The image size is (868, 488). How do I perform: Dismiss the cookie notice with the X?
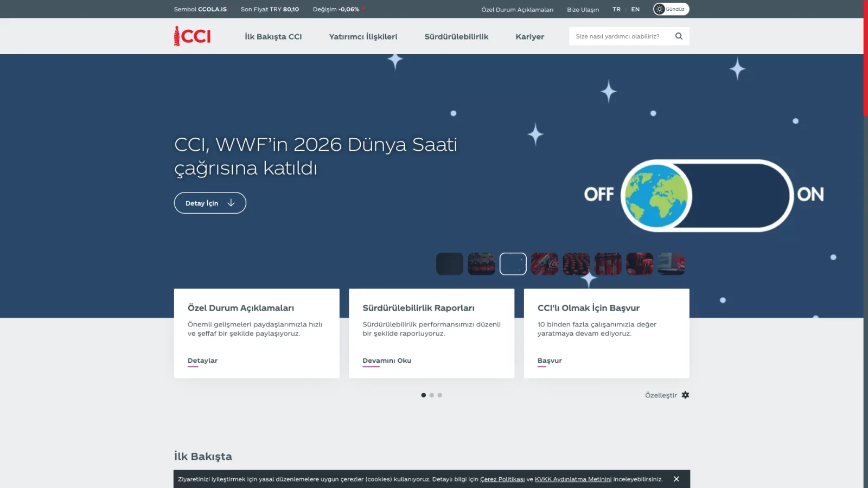pyautogui.click(x=676, y=479)
